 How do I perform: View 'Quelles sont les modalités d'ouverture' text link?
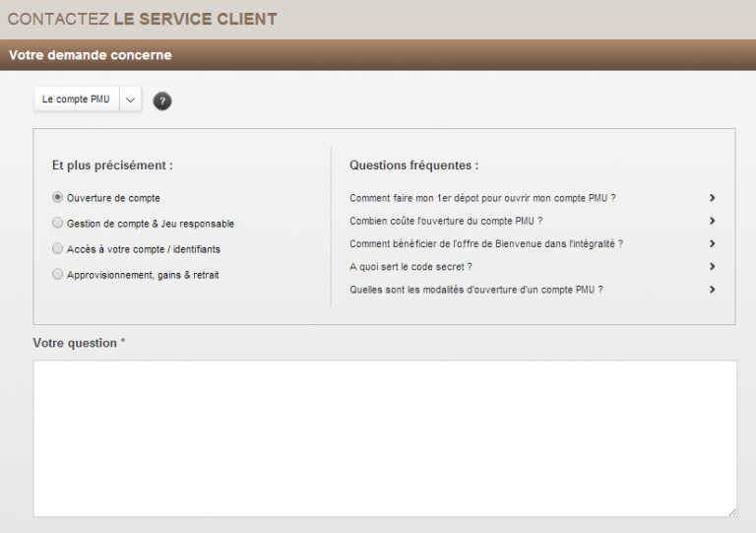475,290
